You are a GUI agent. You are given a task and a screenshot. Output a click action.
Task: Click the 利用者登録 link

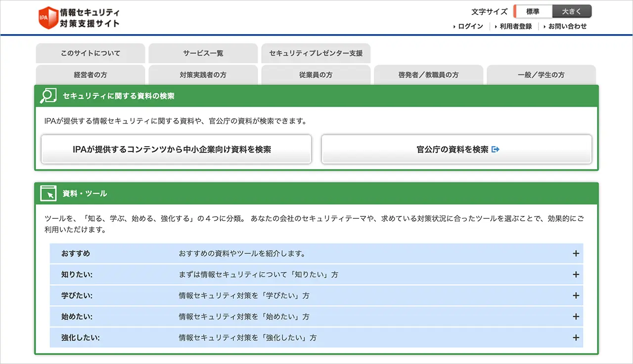pyautogui.click(x=516, y=26)
